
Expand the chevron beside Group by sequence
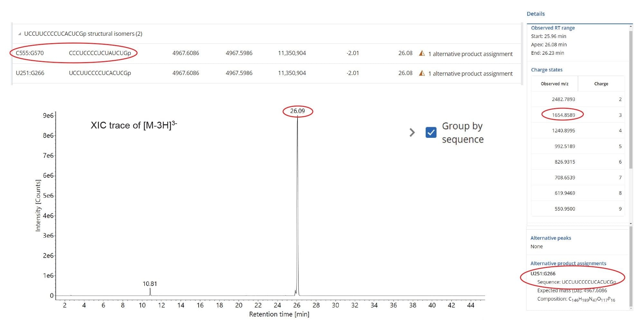[412, 132]
